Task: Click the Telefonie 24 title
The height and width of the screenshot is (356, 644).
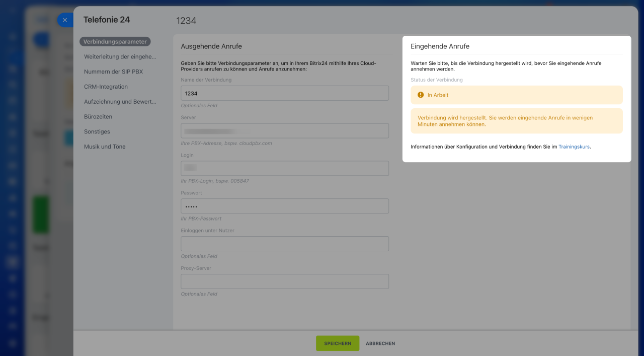Action: pyautogui.click(x=107, y=20)
